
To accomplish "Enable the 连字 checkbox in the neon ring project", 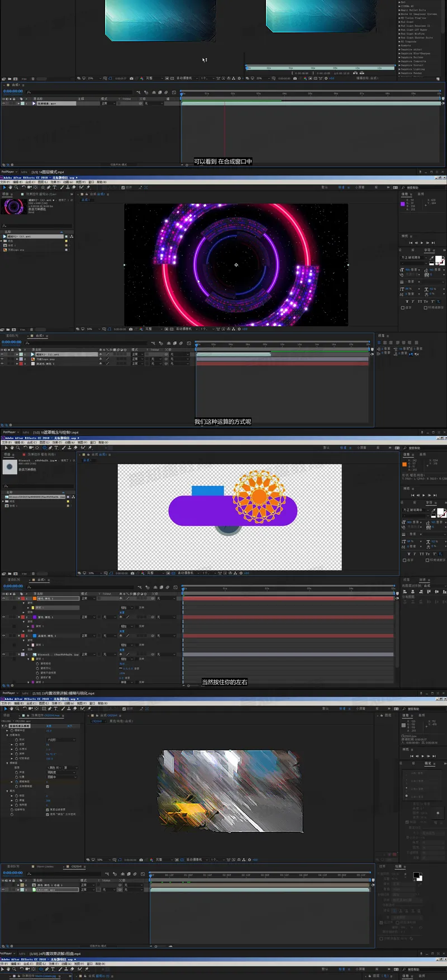I will [403, 307].
